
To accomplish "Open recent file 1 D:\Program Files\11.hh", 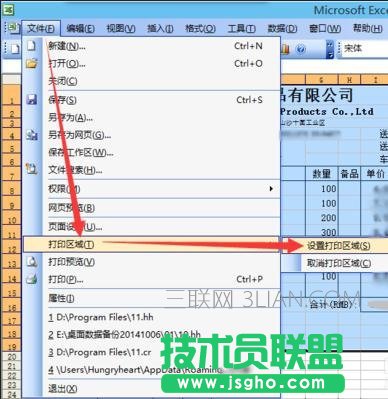I will [x=151, y=317].
